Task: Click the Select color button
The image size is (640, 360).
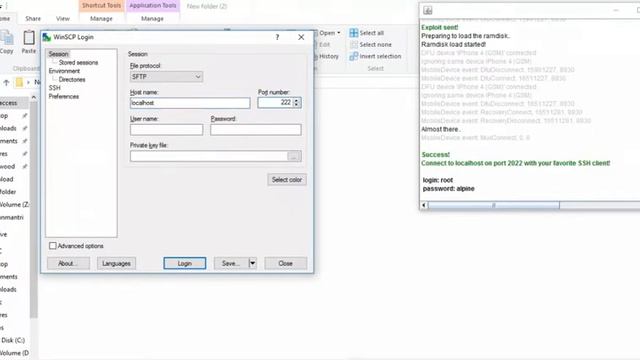Action: (287, 180)
